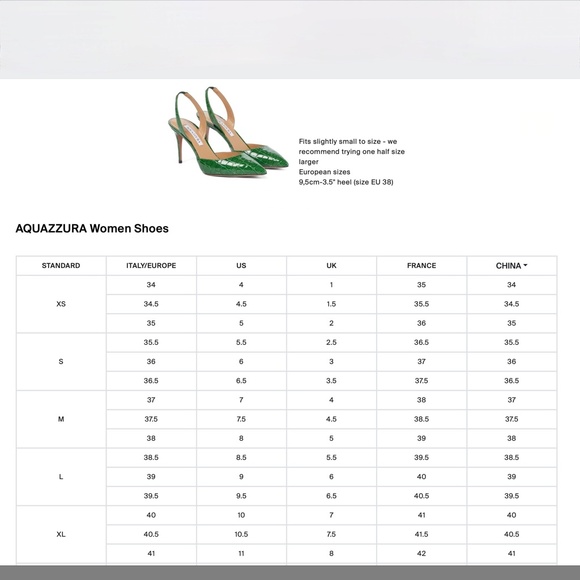Select Italy/Europe size 34 cell
580x580 pixels.
(151, 285)
